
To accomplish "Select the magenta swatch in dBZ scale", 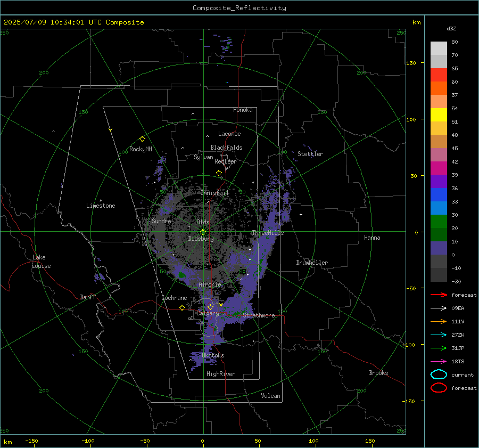I will coord(439,168).
